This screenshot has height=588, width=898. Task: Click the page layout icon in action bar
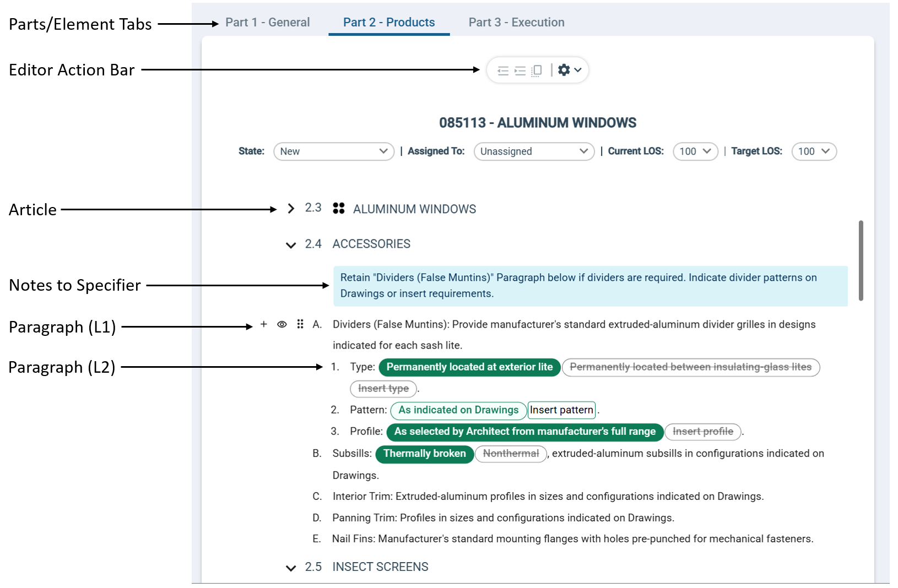coord(537,70)
